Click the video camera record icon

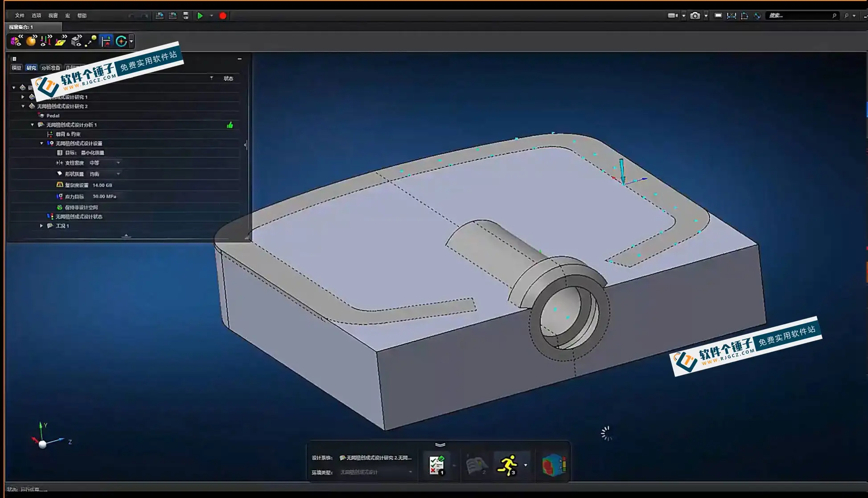click(672, 16)
